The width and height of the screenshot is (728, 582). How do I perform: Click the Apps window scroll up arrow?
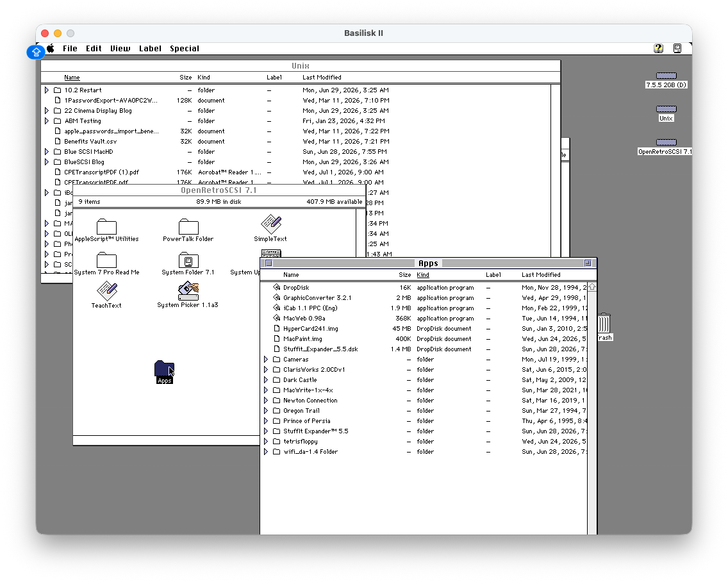coord(592,288)
